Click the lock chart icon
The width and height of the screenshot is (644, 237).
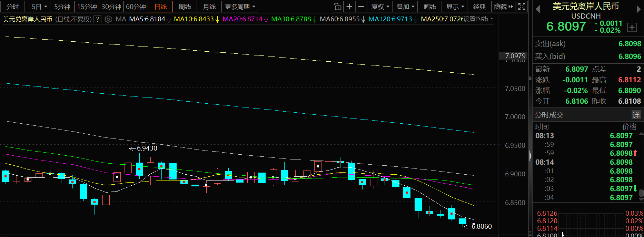pyautogui.click(x=338, y=7)
